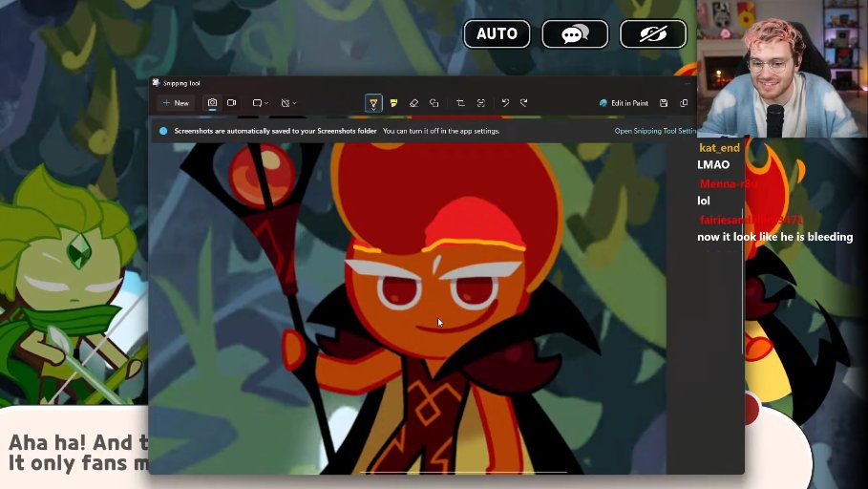Start a new snip with New button
This screenshot has width=868, height=489.
point(176,103)
